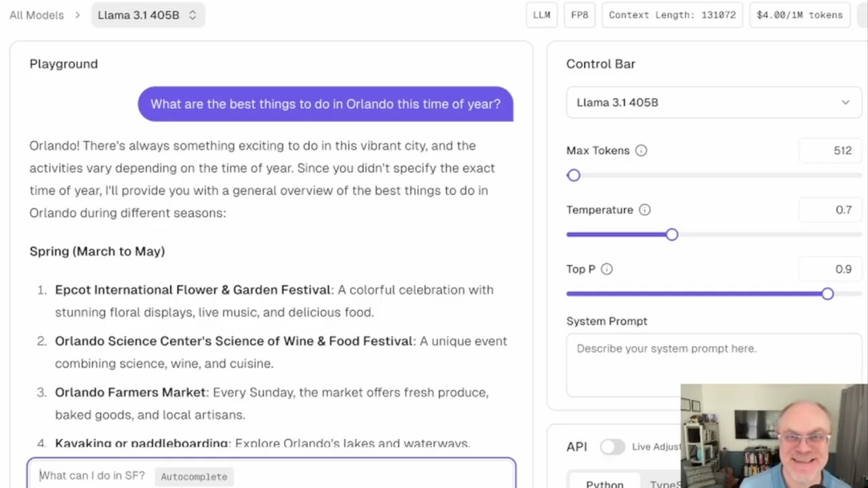Click the Control Bar panel heading
The height and width of the screenshot is (488, 868).
click(601, 64)
